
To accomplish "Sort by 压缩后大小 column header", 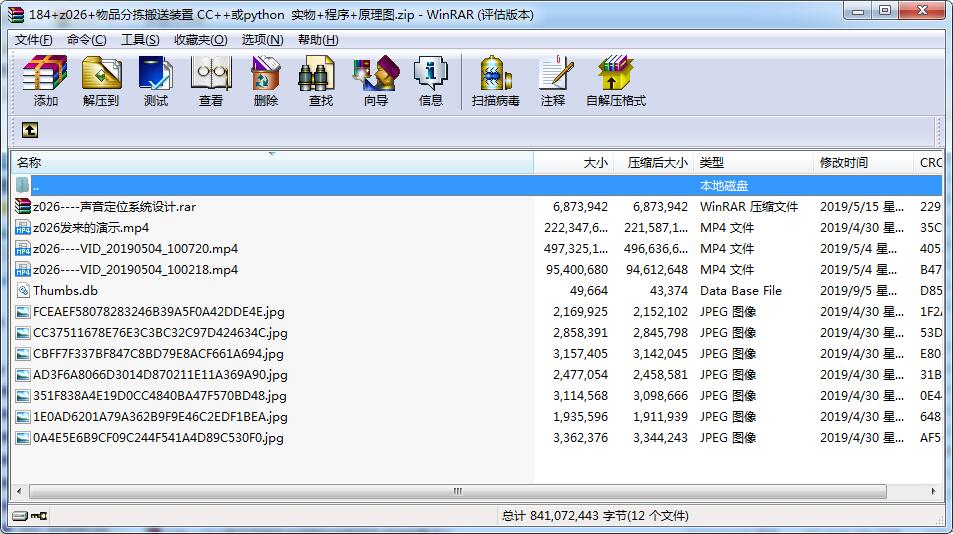I will pyautogui.click(x=653, y=162).
